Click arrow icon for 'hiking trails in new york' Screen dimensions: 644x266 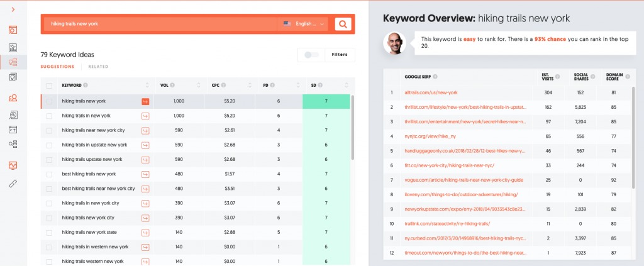coord(145,116)
